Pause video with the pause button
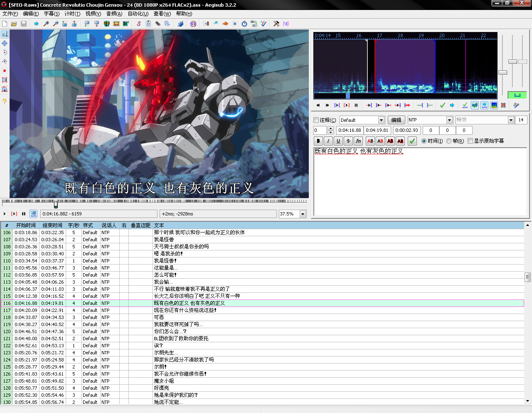The height and width of the screenshot is (413, 532). pyautogui.click(x=24, y=214)
